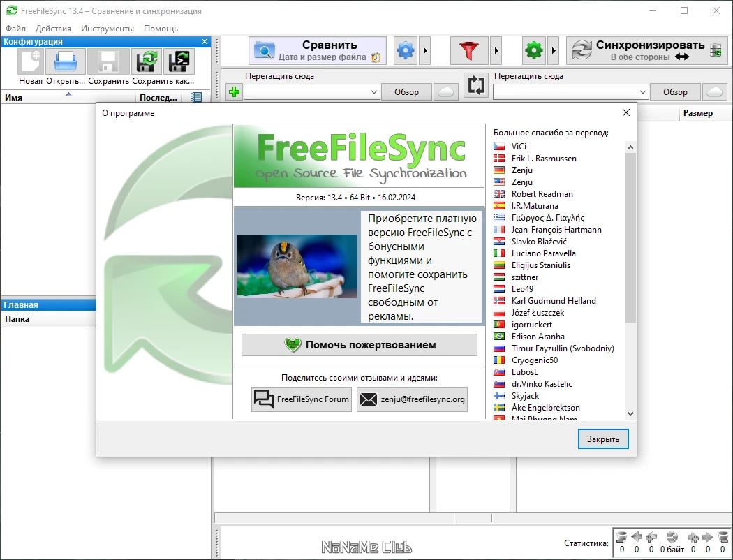Click the left Обзор browse button
733x560 pixels.
pyautogui.click(x=406, y=92)
